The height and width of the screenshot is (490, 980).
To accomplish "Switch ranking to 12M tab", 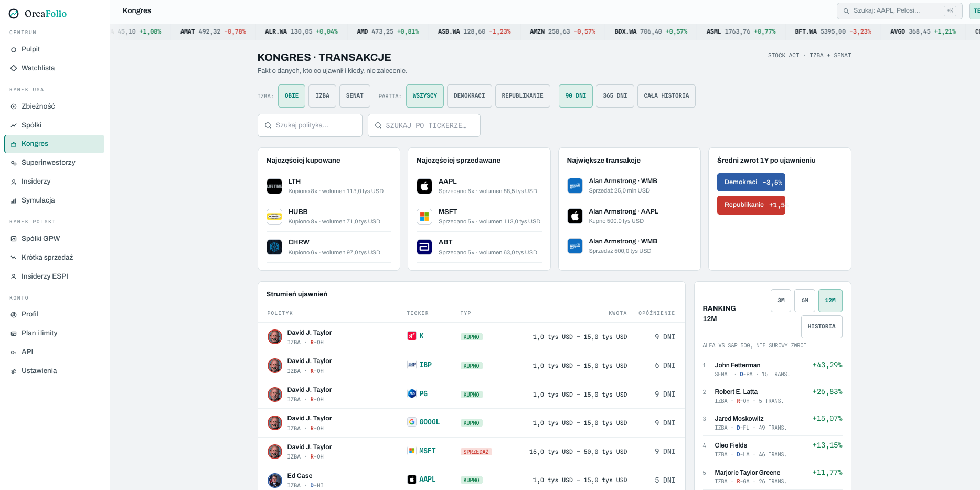I will tap(830, 301).
